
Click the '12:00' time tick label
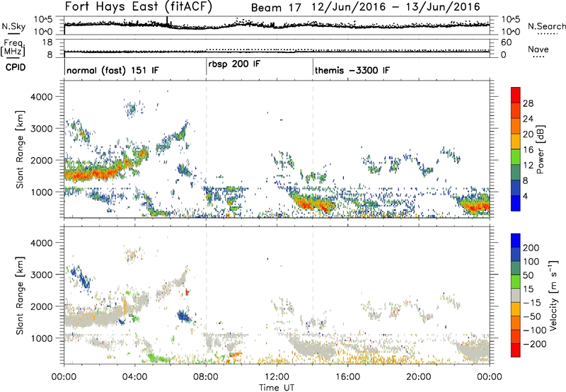tap(277, 377)
